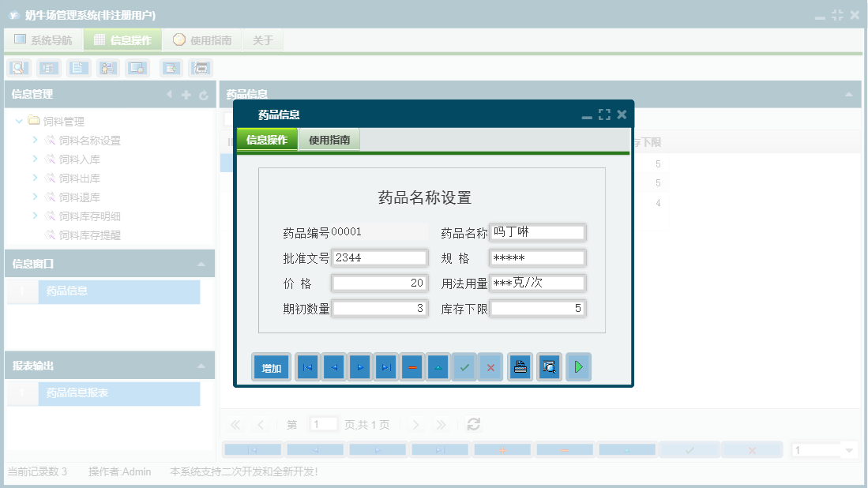Select the search toolbar icon at top left
This screenshot has width=868, height=488.
[x=17, y=68]
